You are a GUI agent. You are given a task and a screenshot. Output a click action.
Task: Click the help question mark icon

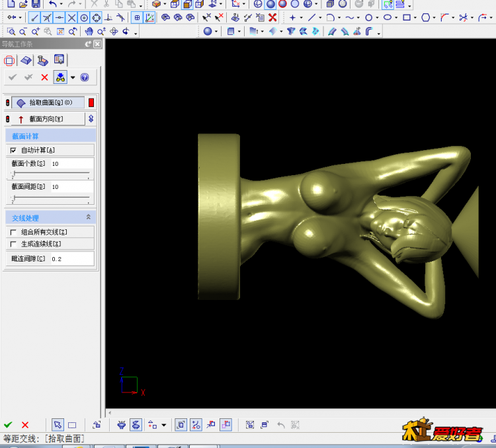pos(85,77)
